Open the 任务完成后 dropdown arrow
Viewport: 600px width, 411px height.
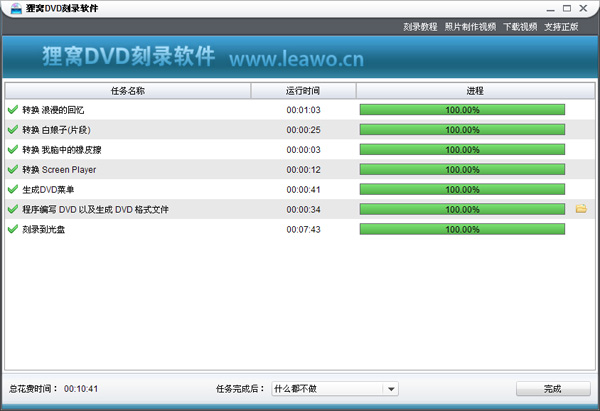pos(391,389)
